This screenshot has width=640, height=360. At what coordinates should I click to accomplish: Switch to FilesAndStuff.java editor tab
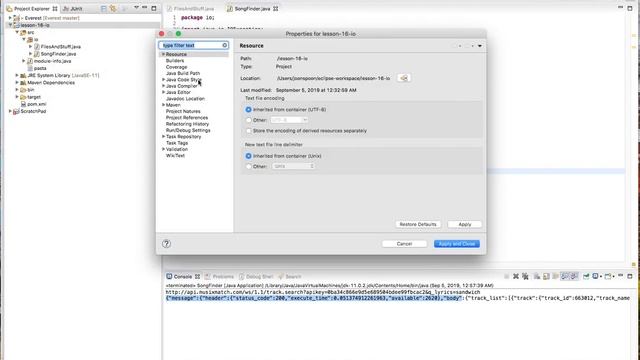[190, 9]
